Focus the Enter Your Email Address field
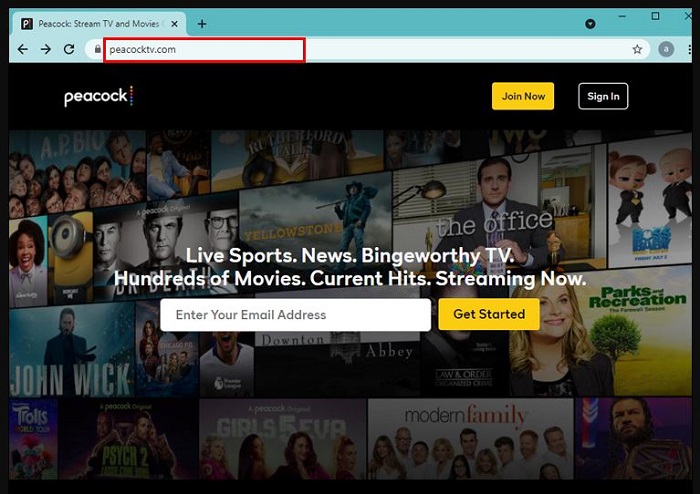The width and height of the screenshot is (700, 494). click(x=296, y=315)
